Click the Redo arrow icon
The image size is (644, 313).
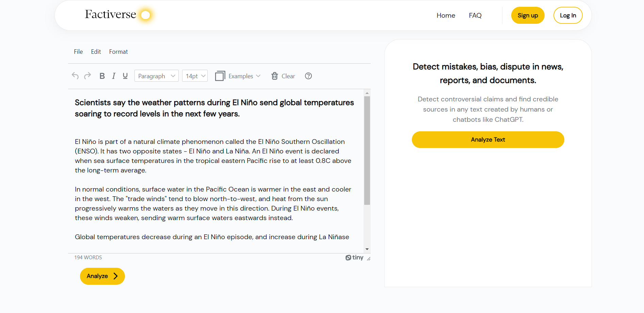coord(87,76)
